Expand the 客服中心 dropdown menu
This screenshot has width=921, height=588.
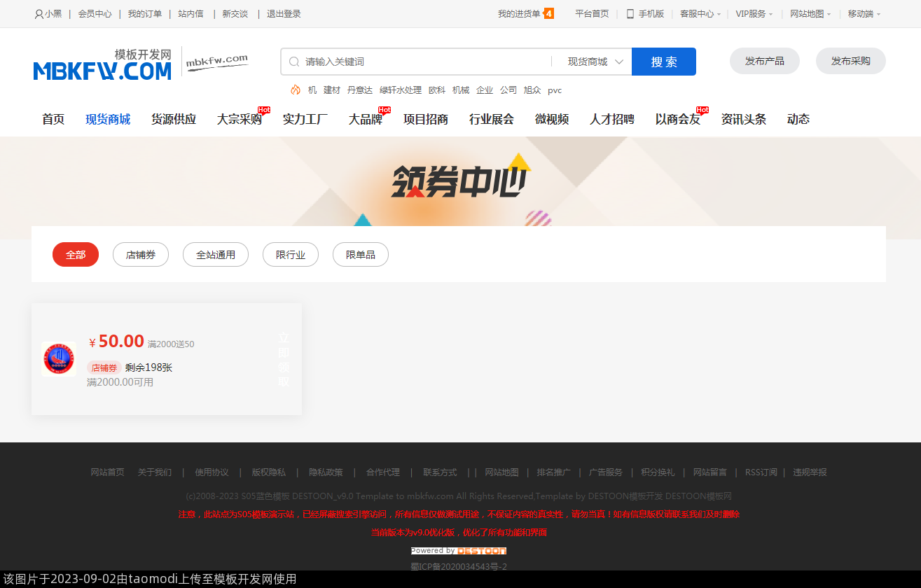[700, 14]
